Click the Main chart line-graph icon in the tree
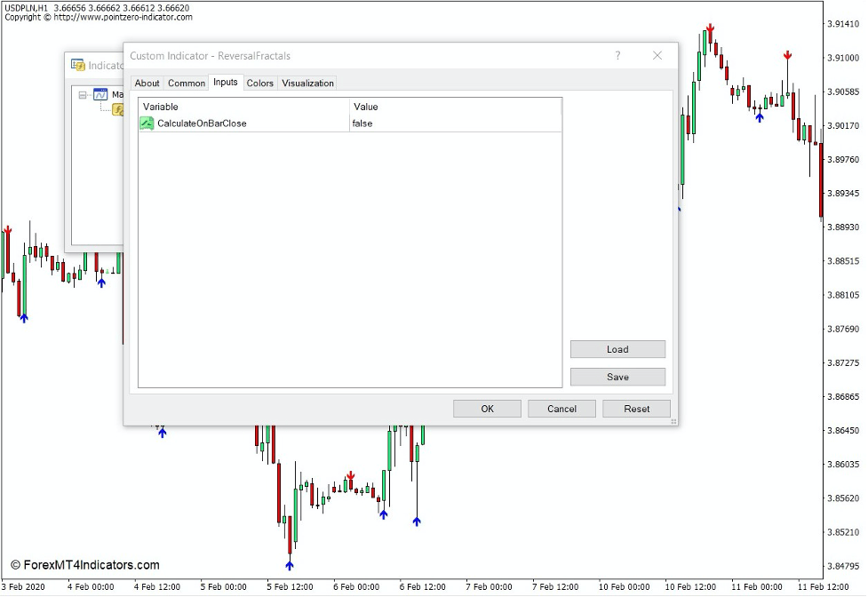The image size is (868, 597). point(100,94)
